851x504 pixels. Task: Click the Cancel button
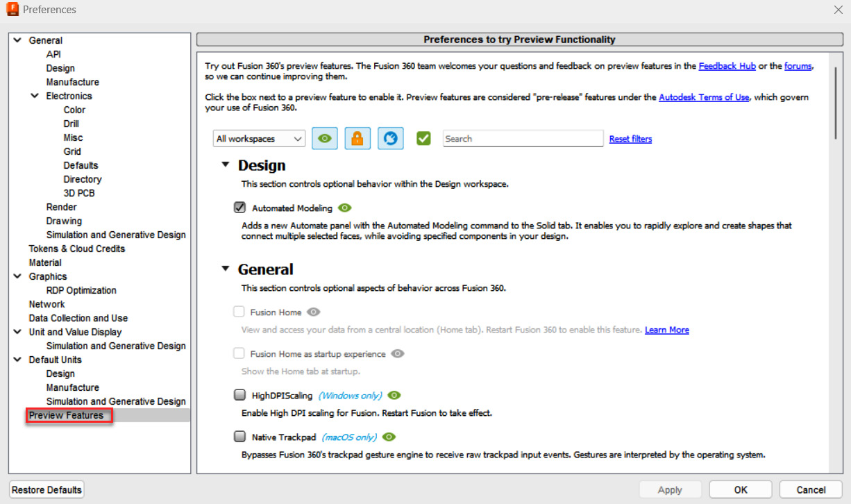pos(811,489)
